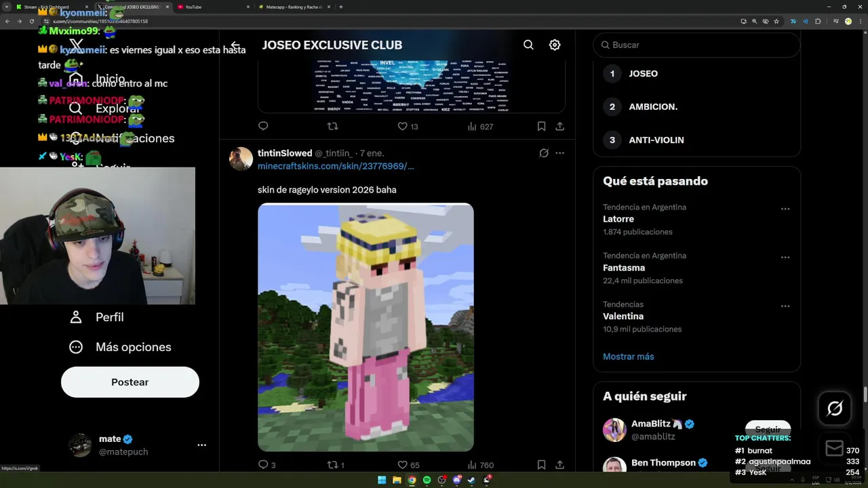
Task: View analytics showing 627 views
Action: click(x=472, y=126)
